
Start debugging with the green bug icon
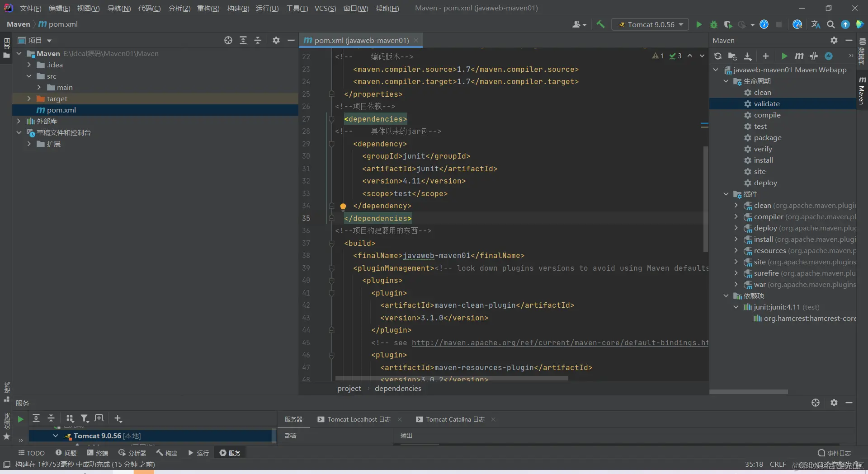click(714, 24)
